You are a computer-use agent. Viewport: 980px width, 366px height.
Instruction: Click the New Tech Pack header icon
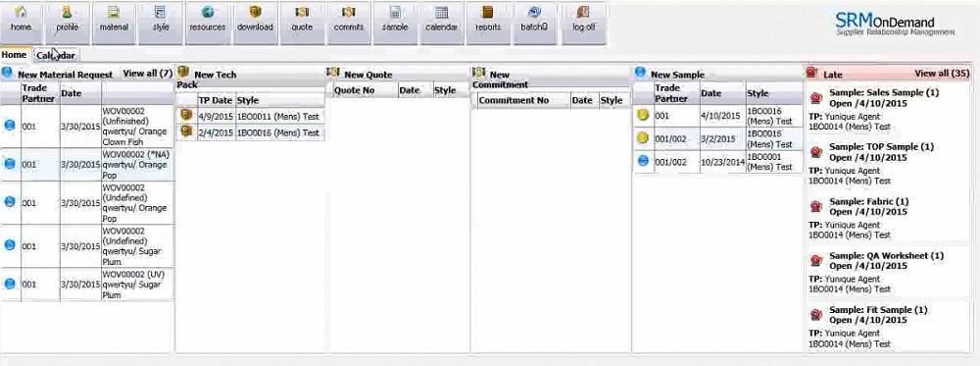pos(183,72)
